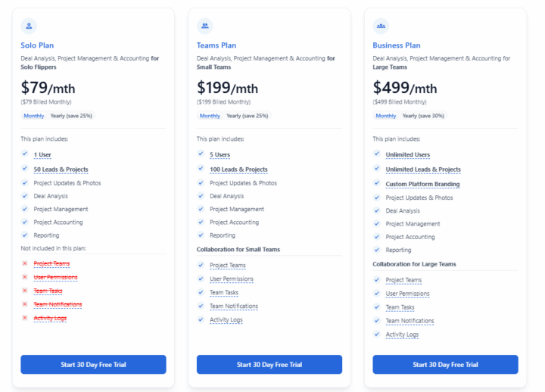Image resolution: width=545 pixels, height=392 pixels.
Task: Click the Teams Plan heading
Action: point(216,45)
